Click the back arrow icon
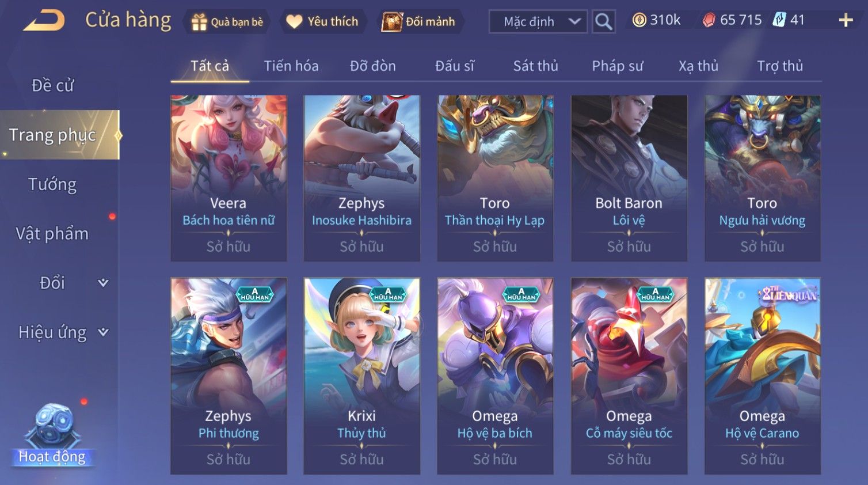The image size is (868, 485). pos(44,21)
